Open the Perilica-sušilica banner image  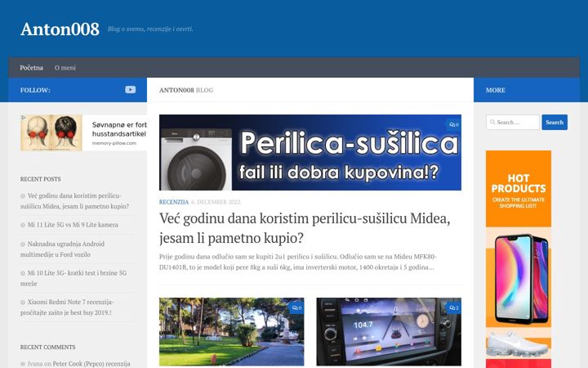point(310,152)
